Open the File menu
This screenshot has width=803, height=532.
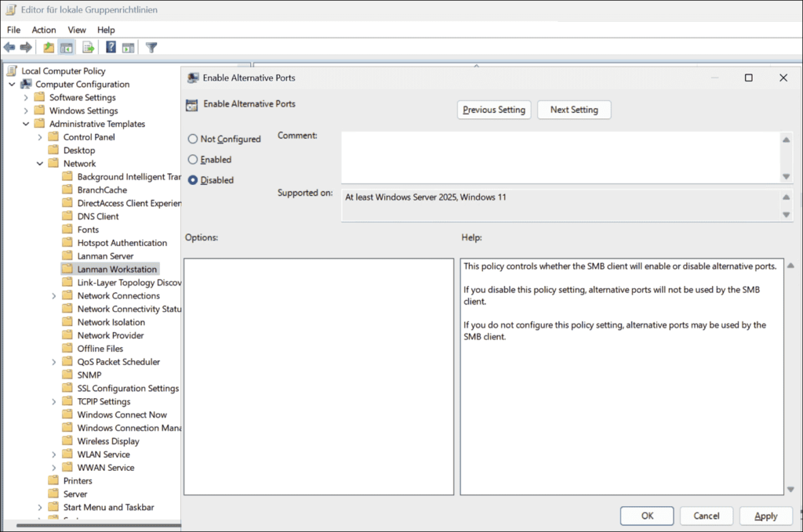(14, 30)
